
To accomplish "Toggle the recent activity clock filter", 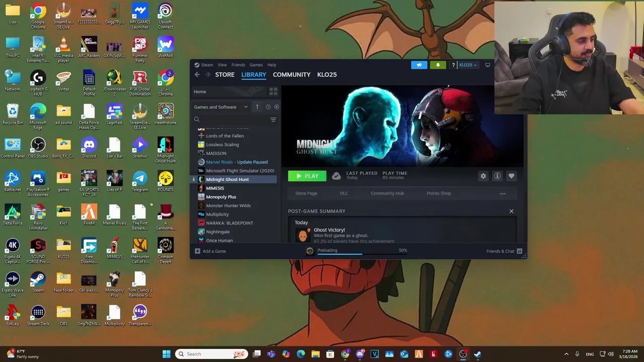I will 268,107.
